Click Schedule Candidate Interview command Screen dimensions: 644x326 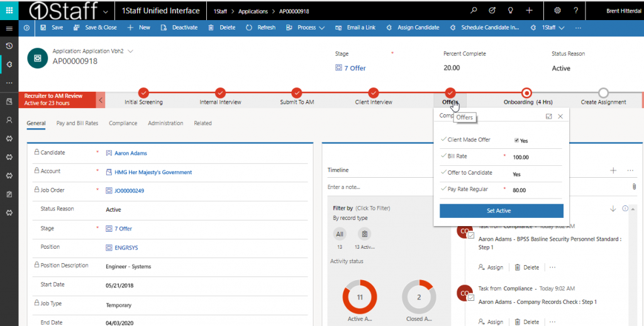coord(485,28)
